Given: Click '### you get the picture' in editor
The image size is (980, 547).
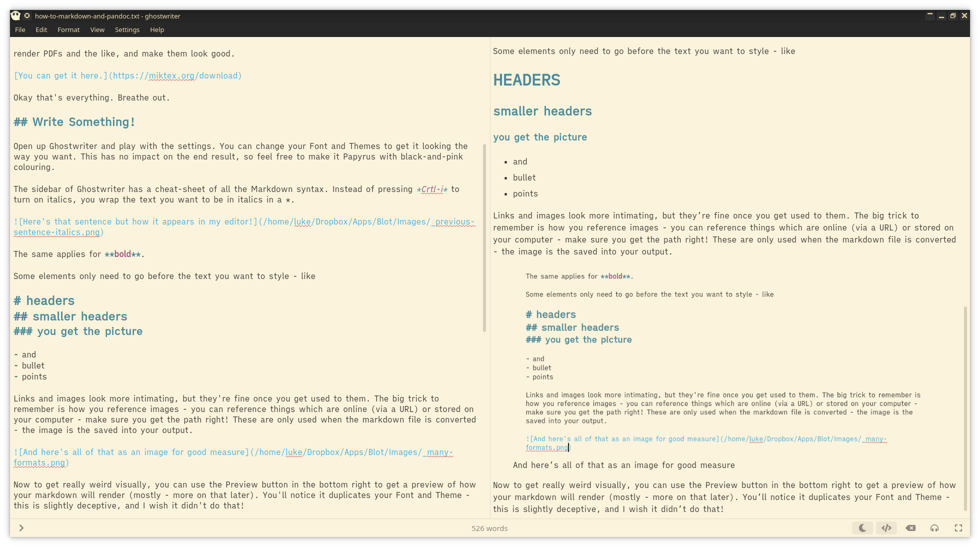Looking at the screenshot, I should point(78,331).
